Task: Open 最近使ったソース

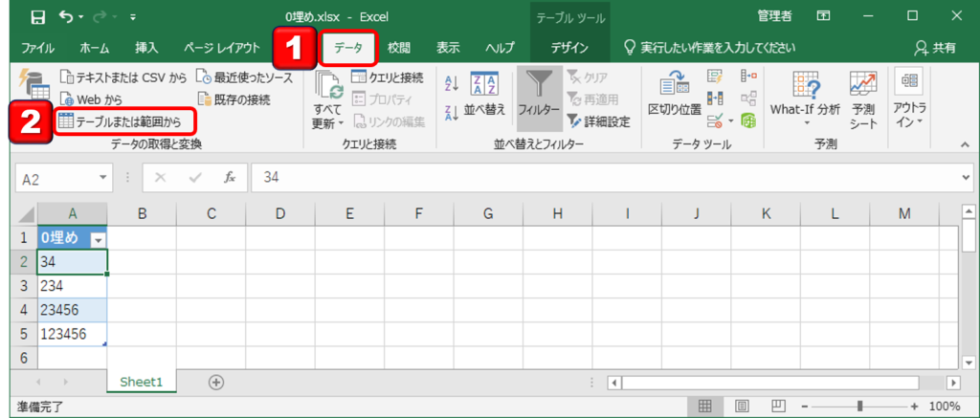Action: pyautogui.click(x=244, y=77)
